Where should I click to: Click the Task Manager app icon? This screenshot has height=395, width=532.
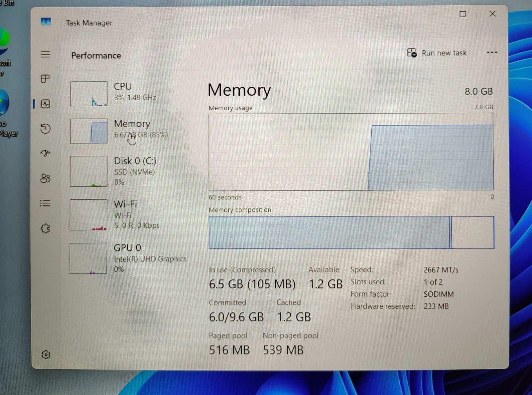coord(46,22)
